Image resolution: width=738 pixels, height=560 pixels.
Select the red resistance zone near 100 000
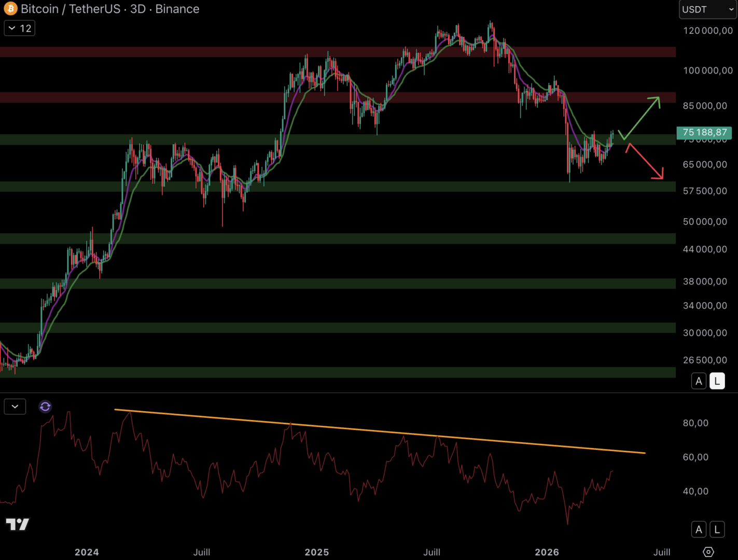pyautogui.click(x=207, y=52)
